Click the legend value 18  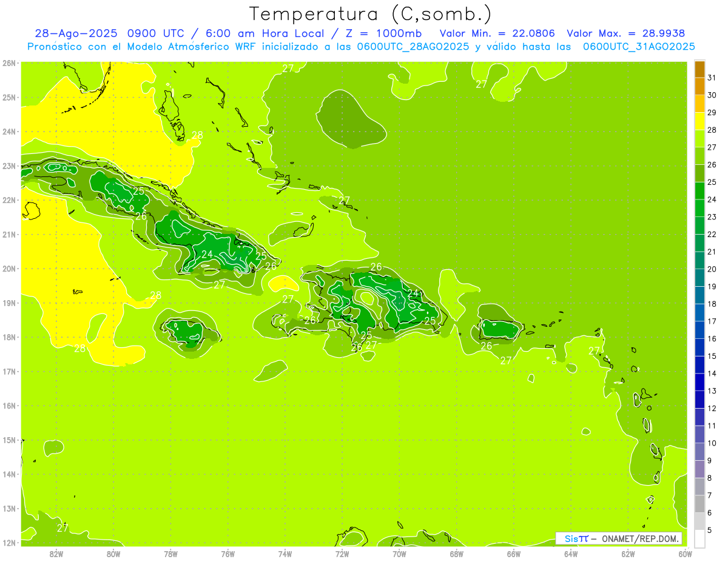712,304
